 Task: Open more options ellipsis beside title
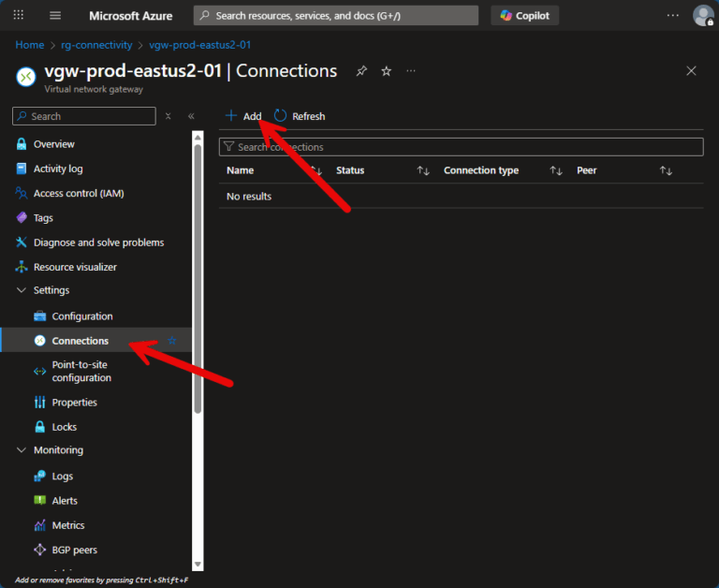click(x=411, y=71)
